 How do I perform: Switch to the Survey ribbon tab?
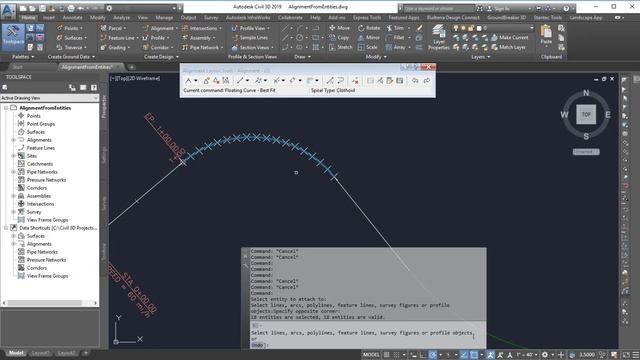click(211, 18)
